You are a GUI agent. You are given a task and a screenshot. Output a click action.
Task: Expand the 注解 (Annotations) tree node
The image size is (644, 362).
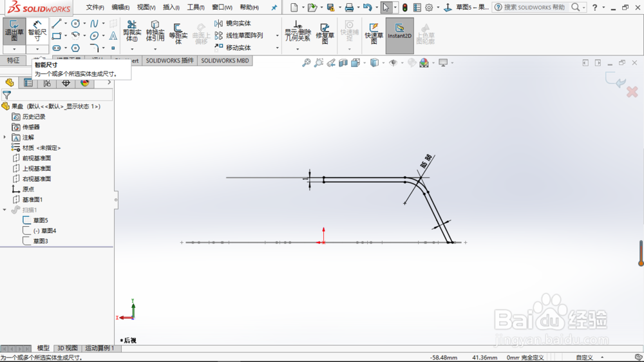[5, 137]
